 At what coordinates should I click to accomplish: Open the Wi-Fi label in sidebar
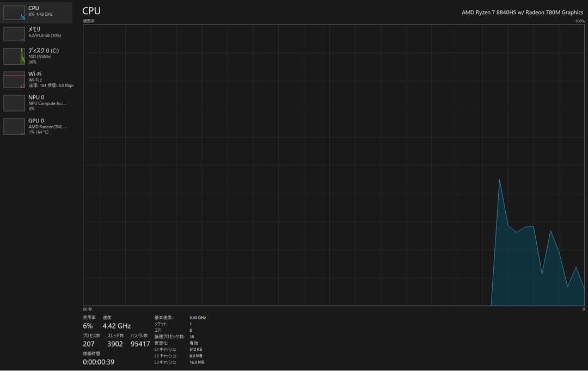click(x=35, y=74)
